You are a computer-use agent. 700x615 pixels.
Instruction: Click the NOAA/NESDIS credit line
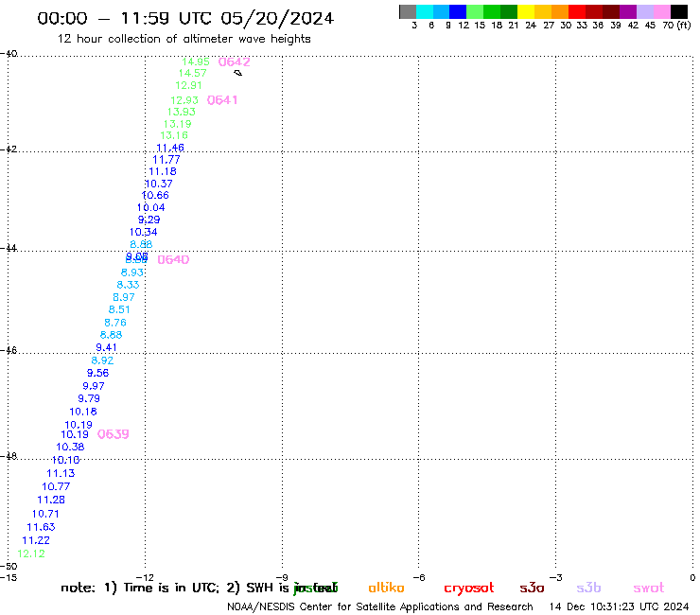380,606
